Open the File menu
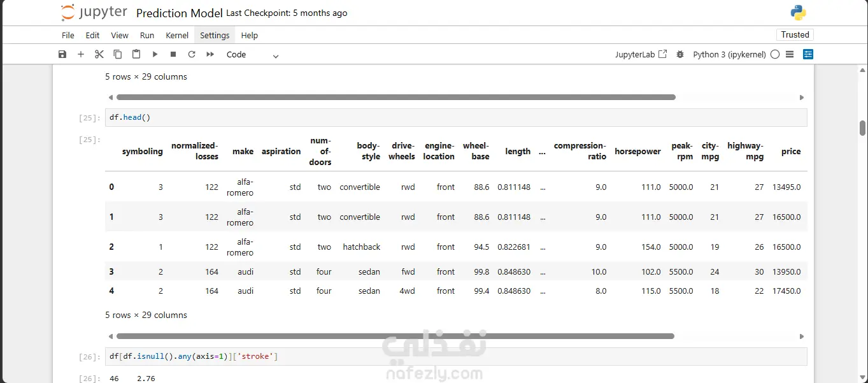This screenshot has height=383, width=868. pos(68,35)
